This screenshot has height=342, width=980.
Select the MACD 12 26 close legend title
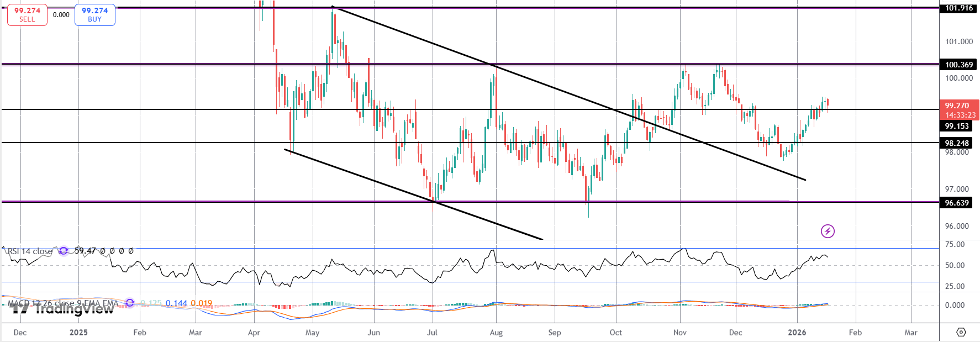pos(62,303)
